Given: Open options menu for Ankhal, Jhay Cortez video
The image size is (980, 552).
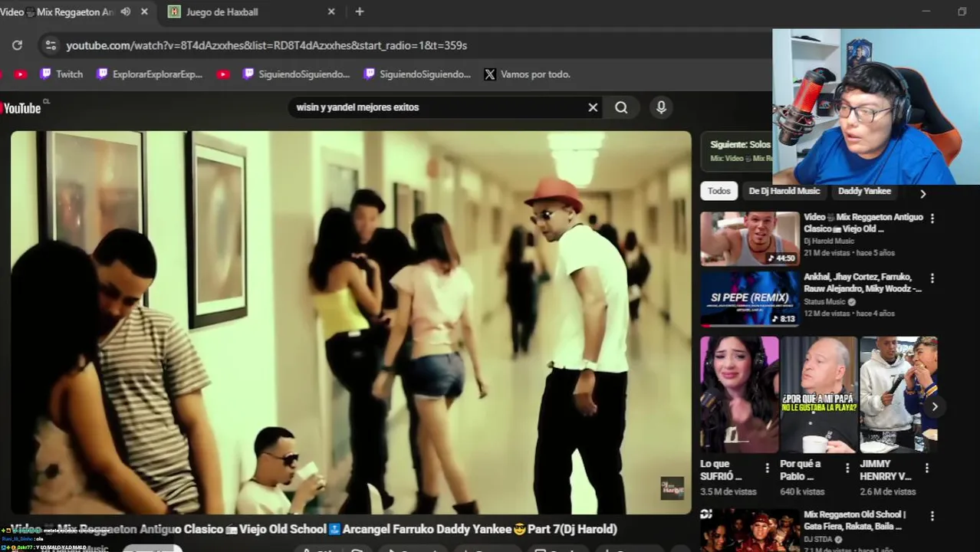Looking at the screenshot, I should point(932,278).
